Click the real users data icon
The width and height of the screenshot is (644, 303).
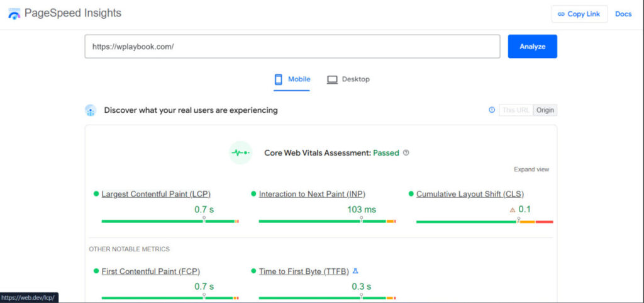[91, 110]
